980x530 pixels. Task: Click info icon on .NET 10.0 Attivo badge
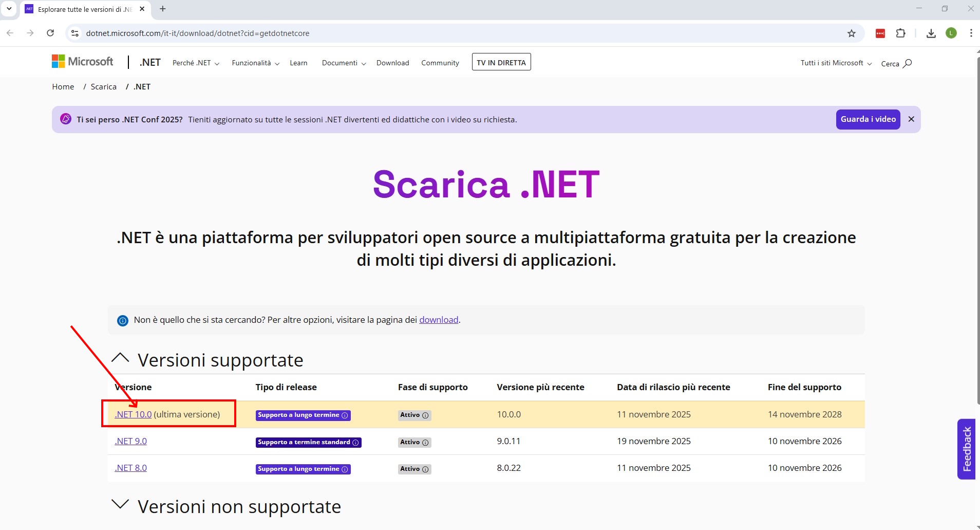tap(425, 415)
